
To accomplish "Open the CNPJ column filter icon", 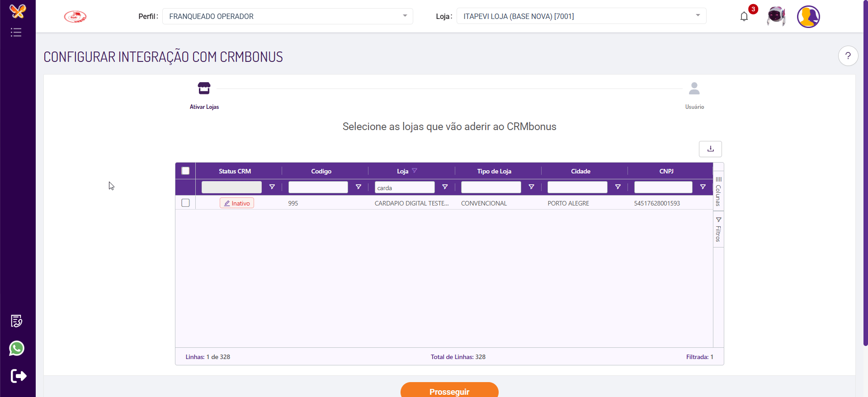I will point(703,187).
